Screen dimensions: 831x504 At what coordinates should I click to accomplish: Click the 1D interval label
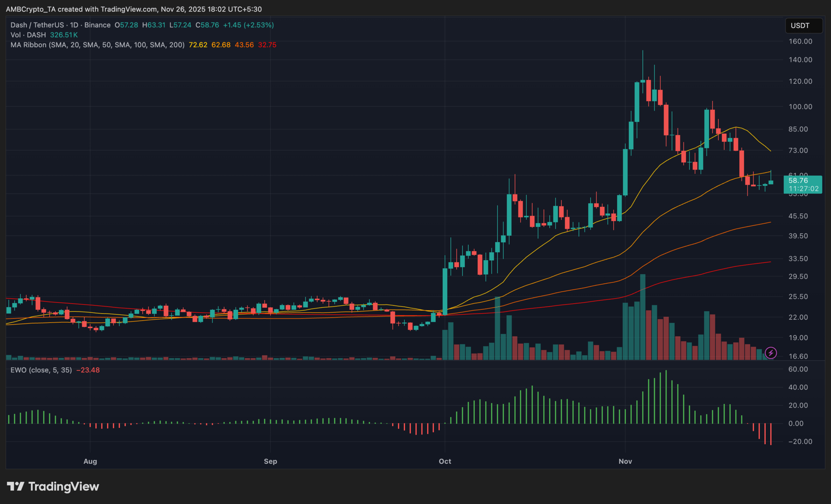(74, 25)
